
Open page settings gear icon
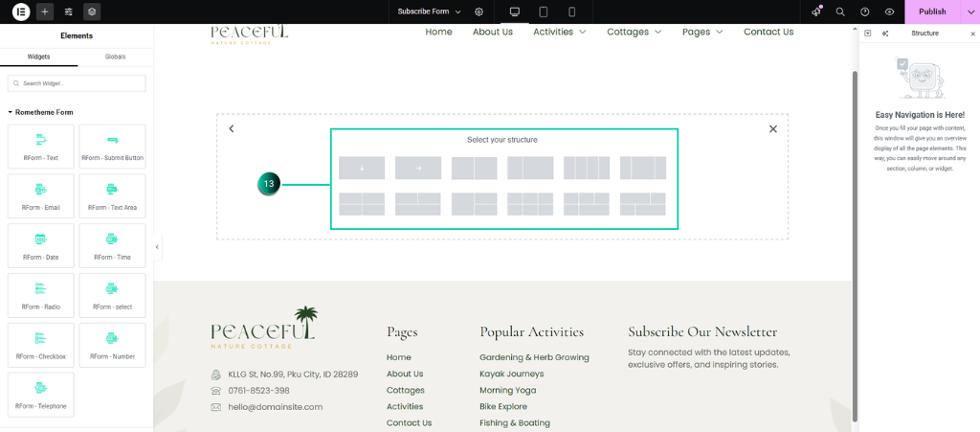pyautogui.click(x=479, y=11)
